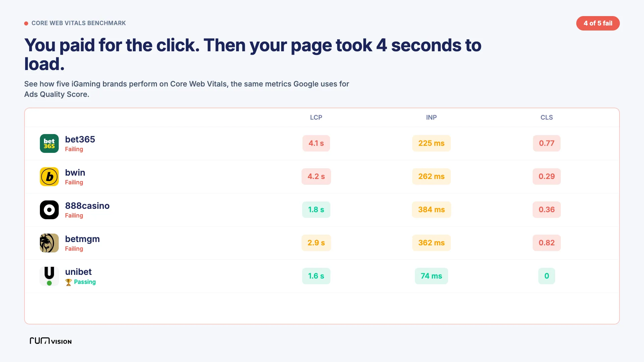Click bwin's 262 ms INP badge

431,176
